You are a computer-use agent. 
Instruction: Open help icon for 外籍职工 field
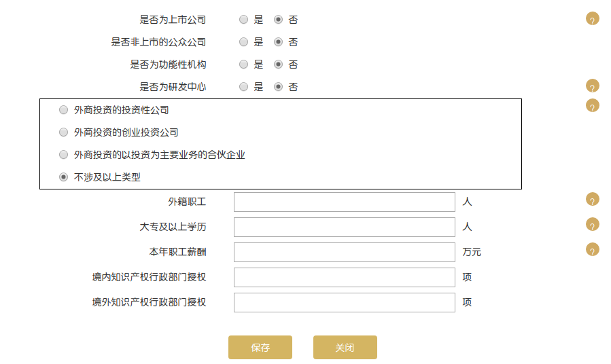[592, 200]
